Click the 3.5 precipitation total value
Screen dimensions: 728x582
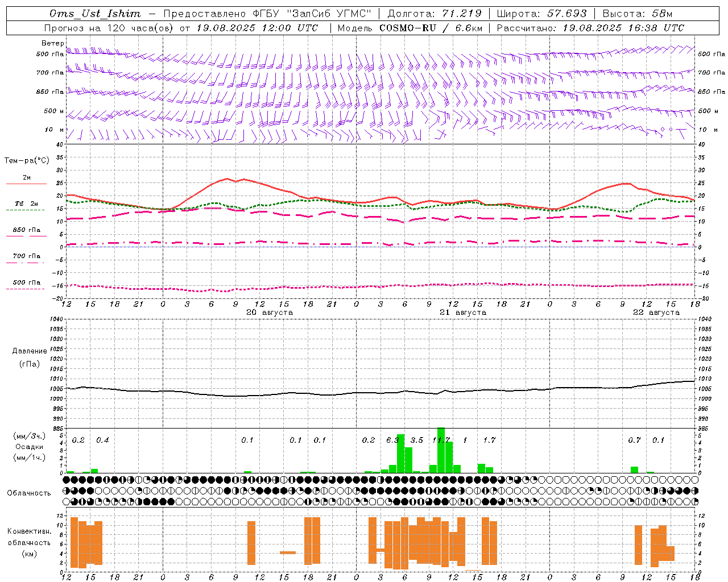click(417, 440)
